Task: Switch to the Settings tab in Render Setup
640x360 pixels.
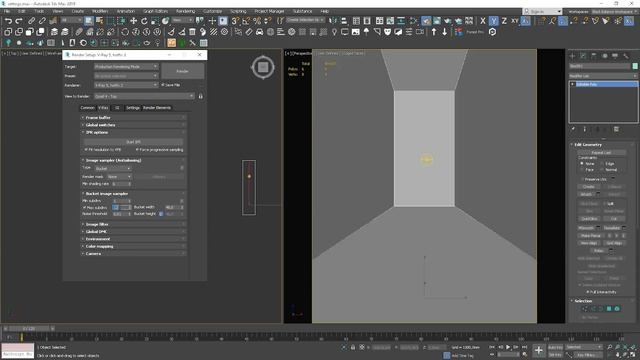Action: [133, 108]
